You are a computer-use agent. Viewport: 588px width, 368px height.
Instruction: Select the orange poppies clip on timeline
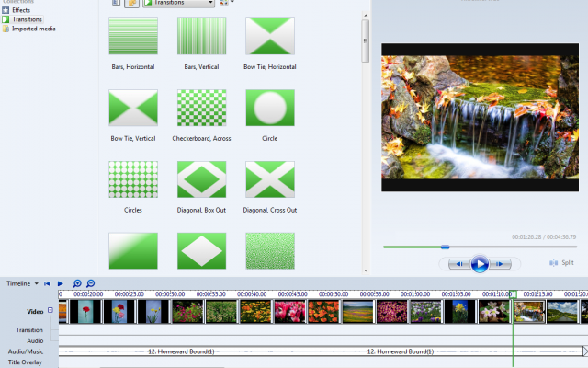[323, 312]
